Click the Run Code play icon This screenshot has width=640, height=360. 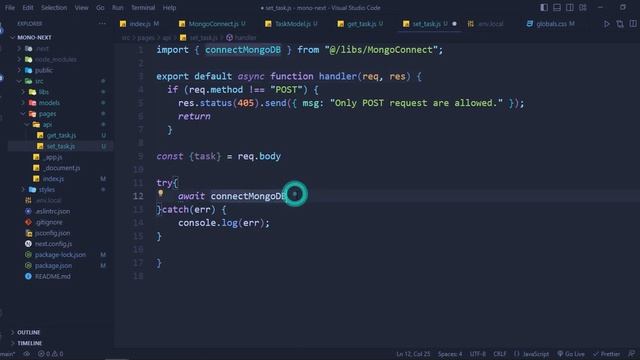coord(607,24)
